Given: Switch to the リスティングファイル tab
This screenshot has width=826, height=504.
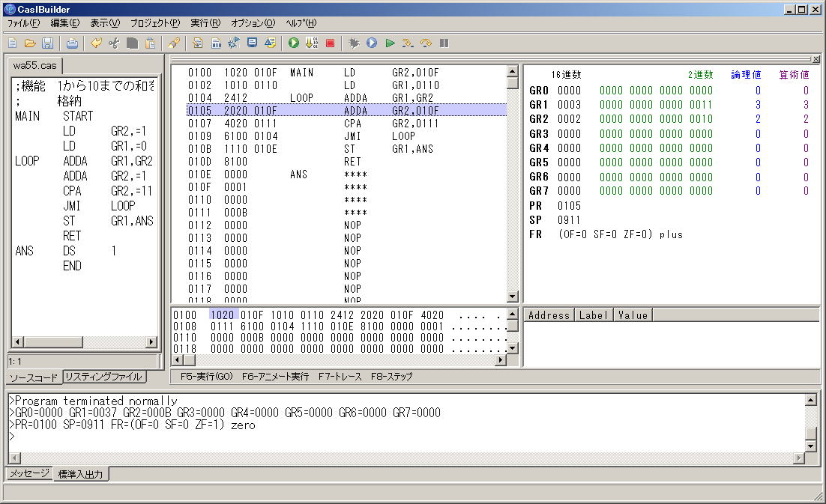Looking at the screenshot, I should (103, 377).
